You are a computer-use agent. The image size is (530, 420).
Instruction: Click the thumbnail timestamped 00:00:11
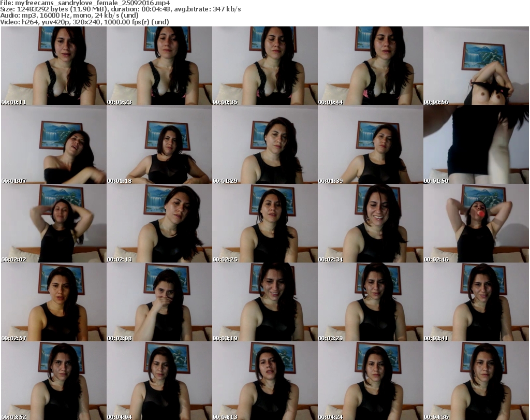click(53, 66)
